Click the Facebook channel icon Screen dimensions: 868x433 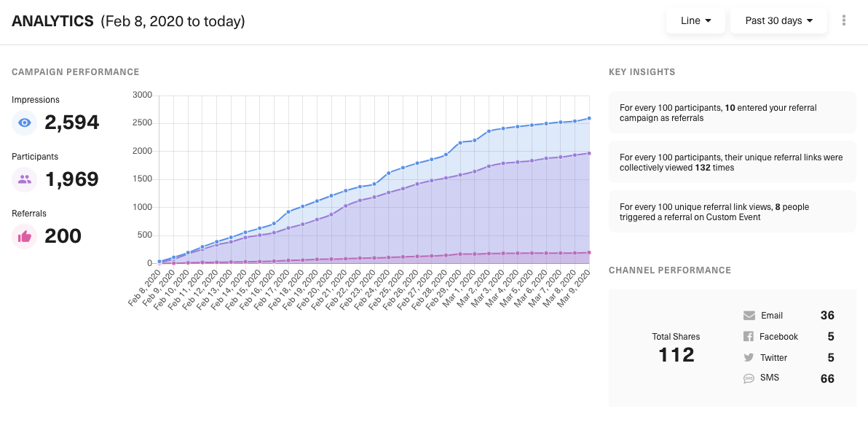click(x=748, y=337)
